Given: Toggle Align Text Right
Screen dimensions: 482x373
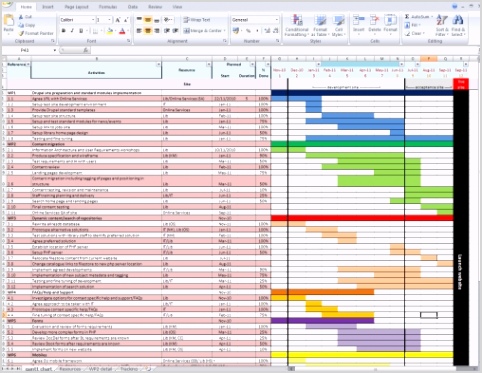Looking at the screenshot, I should (x=156, y=31).
